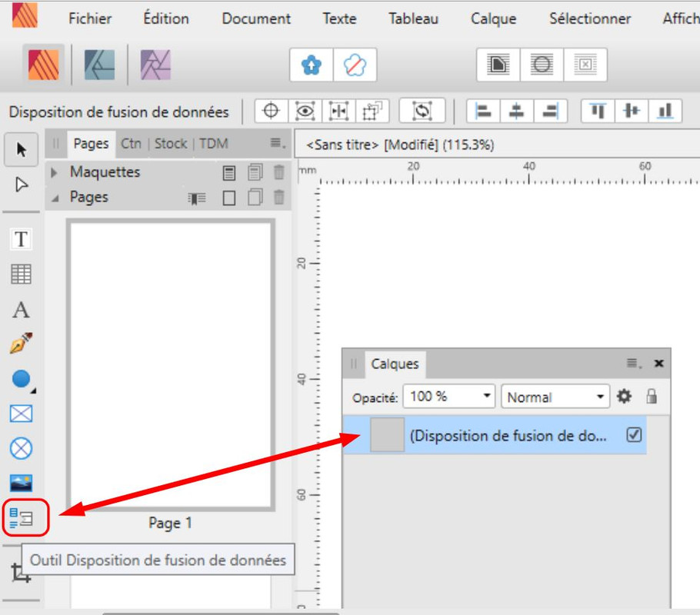Switch to the Stock panel tab
700x615 pixels.
pyautogui.click(x=171, y=144)
